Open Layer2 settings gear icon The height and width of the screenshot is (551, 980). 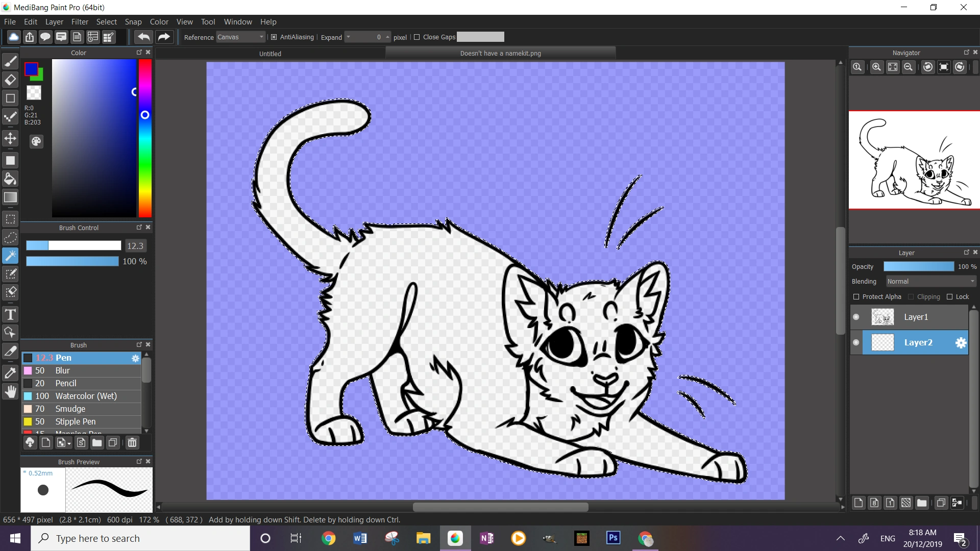click(x=961, y=343)
